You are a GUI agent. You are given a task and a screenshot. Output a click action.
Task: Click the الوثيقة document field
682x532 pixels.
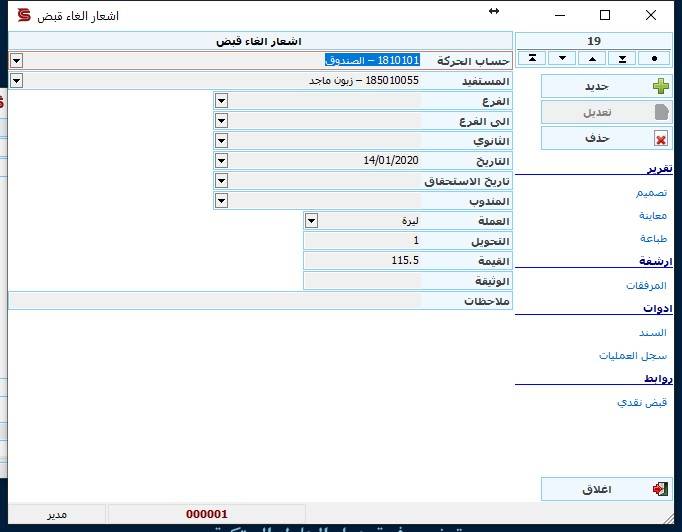coord(362,281)
